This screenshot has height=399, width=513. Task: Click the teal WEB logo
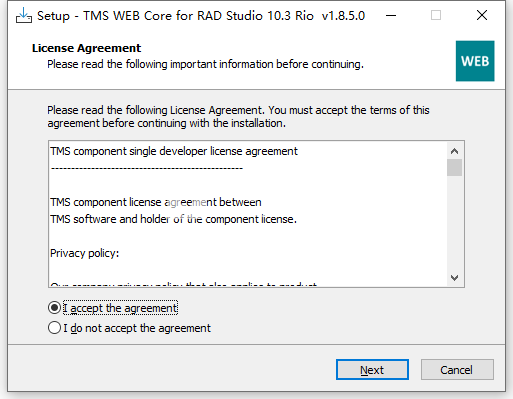[475, 61]
